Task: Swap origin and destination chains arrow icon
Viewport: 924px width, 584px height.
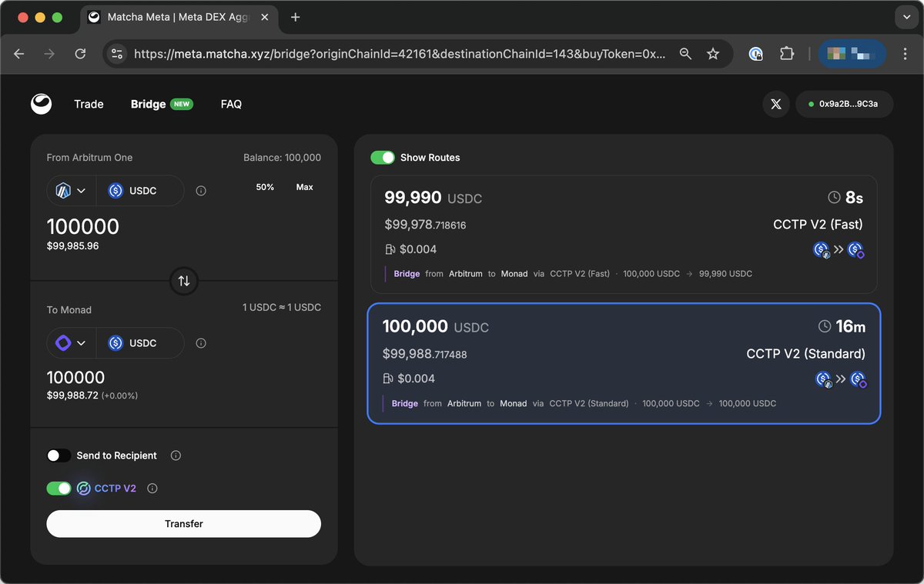Action: (184, 281)
